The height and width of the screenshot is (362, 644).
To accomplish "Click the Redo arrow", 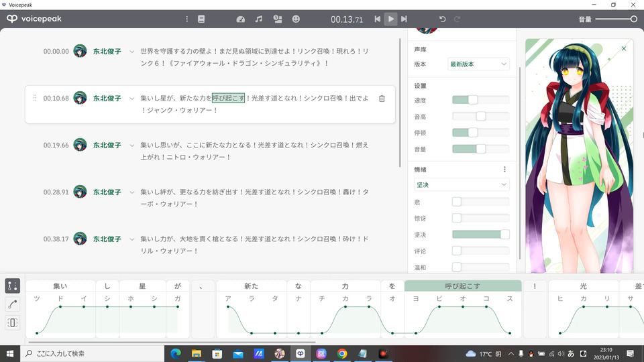I will pos(457,19).
